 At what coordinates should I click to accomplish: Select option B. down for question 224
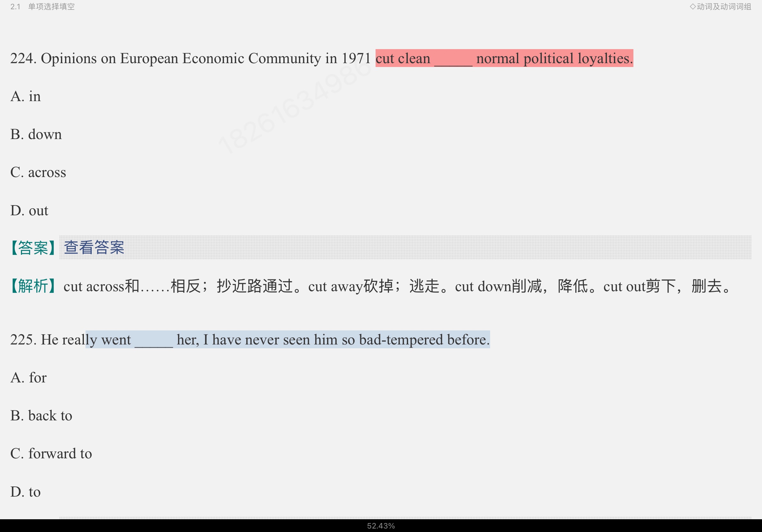tap(36, 135)
